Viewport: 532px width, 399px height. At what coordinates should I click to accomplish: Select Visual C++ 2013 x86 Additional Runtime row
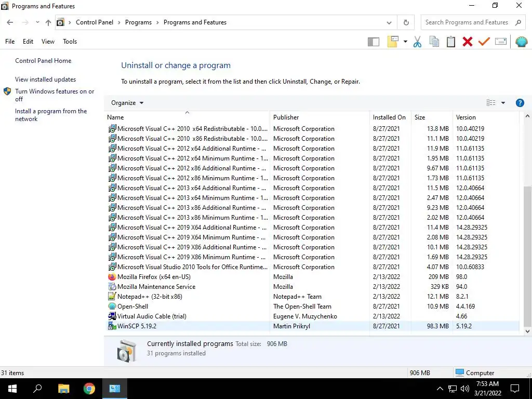tap(312, 208)
